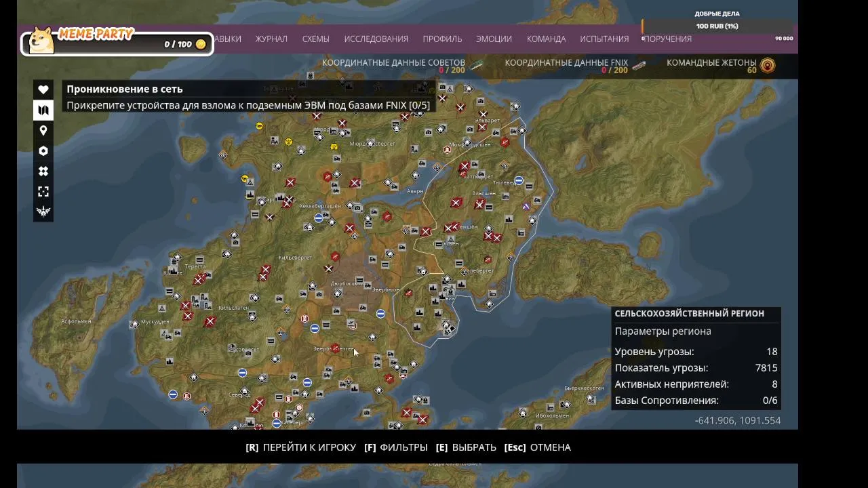This screenshot has height=488, width=868.
Task: Click the Ибохольмен label on map
Action: coord(552,415)
